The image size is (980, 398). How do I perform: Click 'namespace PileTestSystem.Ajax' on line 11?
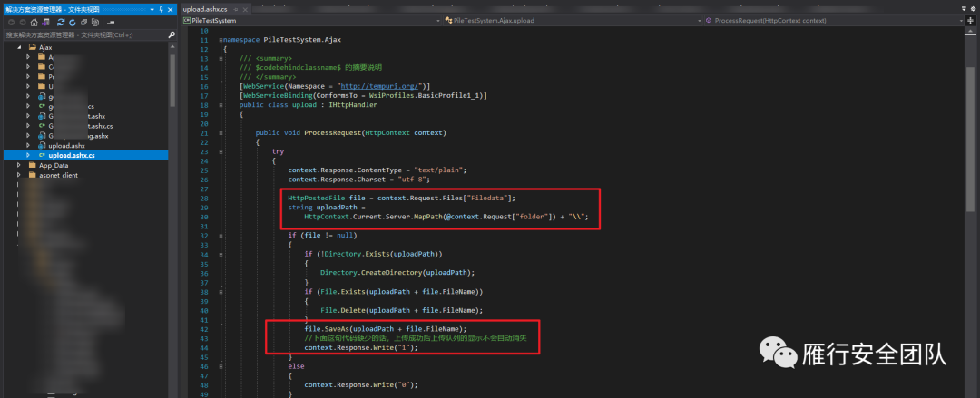282,40
